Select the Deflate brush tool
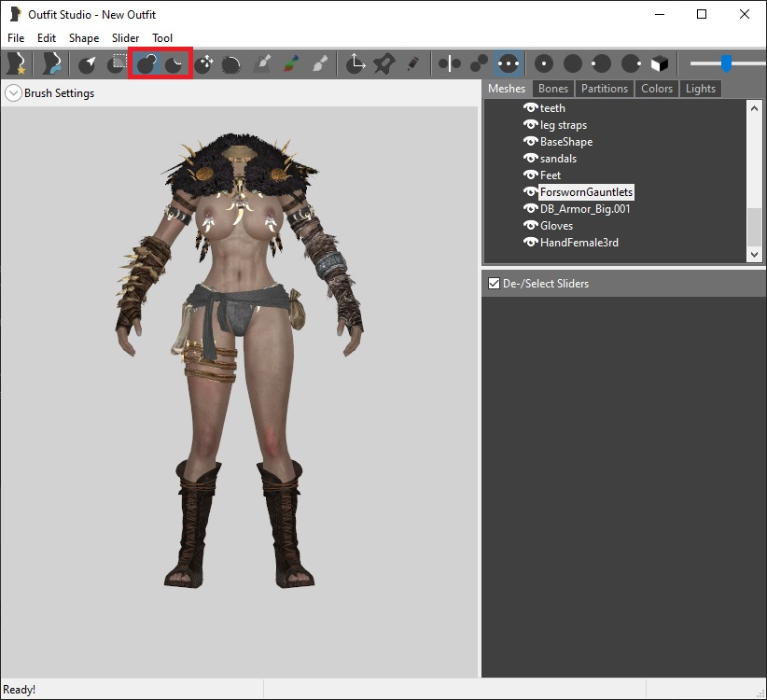 [x=174, y=64]
